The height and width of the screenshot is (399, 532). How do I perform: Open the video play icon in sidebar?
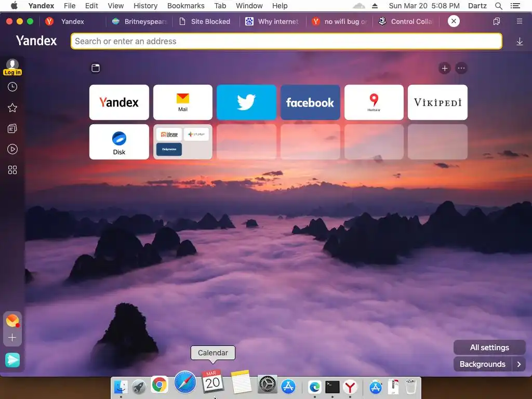tap(12, 149)
